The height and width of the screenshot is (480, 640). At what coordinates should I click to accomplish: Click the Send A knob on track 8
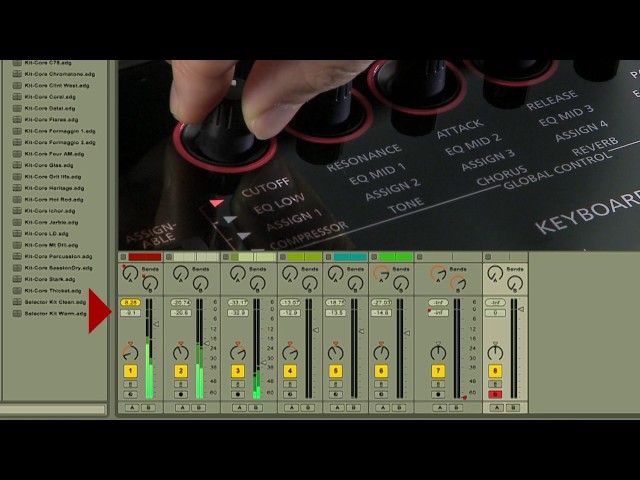tap(495, 273)
